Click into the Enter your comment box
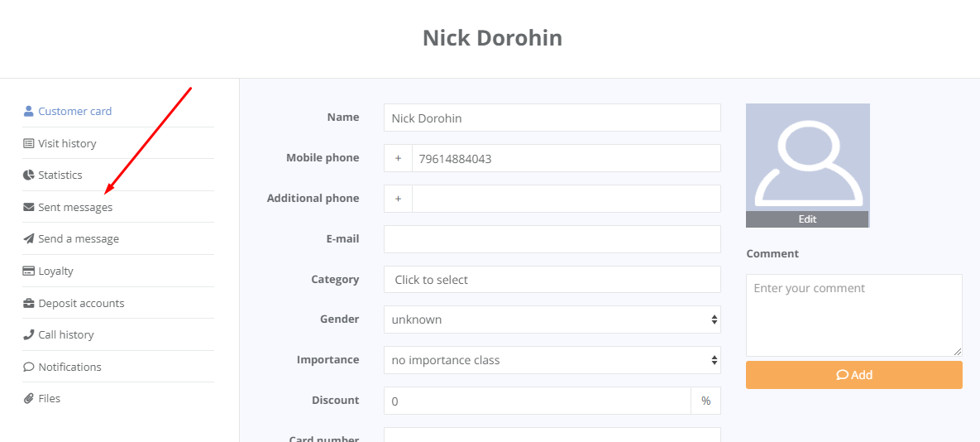Image resolution: width=980 pixels, height=442 pixels. click(853, 315)
